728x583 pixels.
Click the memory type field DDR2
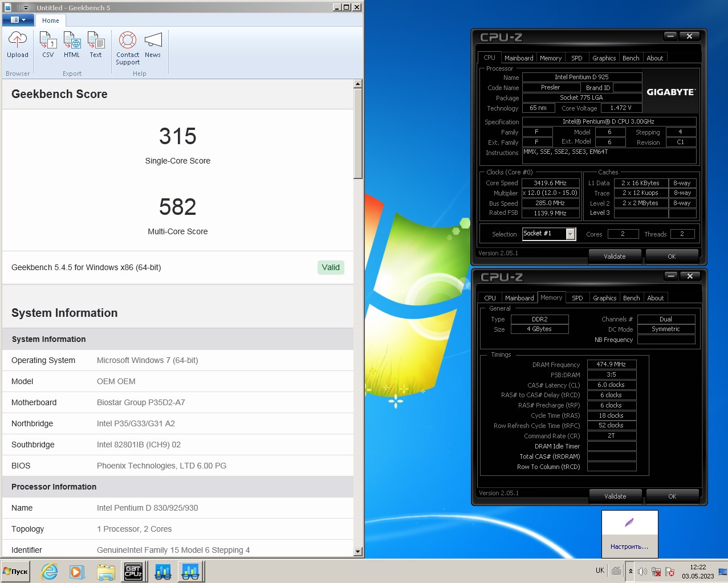[539, 319]
